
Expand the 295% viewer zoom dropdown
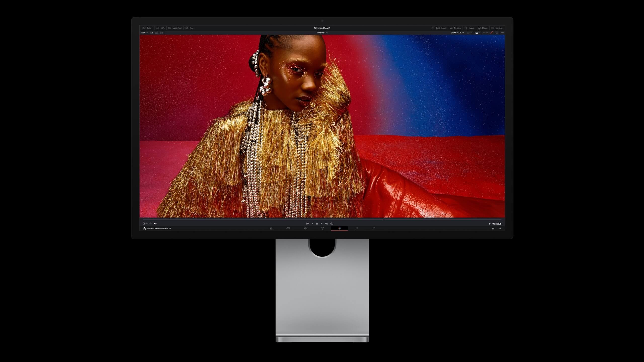[144, 32]
